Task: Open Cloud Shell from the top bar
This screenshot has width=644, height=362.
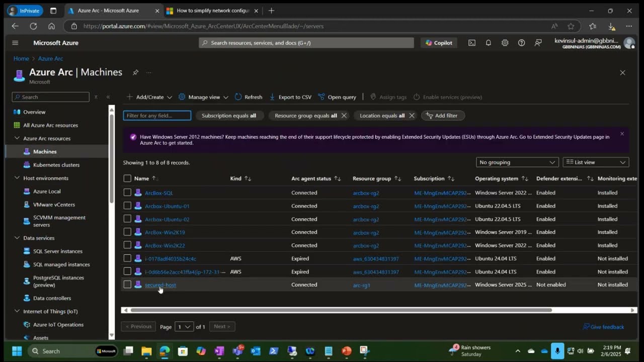Action: point(472,43)
